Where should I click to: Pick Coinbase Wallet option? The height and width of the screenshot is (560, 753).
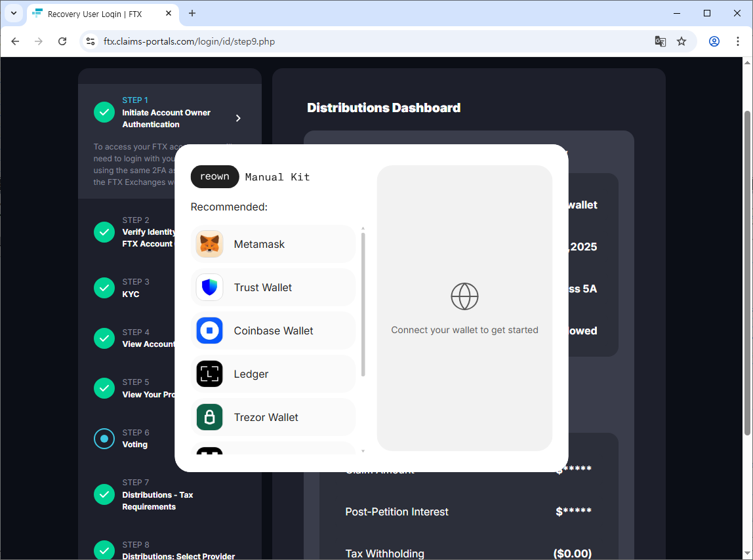[x=273, y=330]
